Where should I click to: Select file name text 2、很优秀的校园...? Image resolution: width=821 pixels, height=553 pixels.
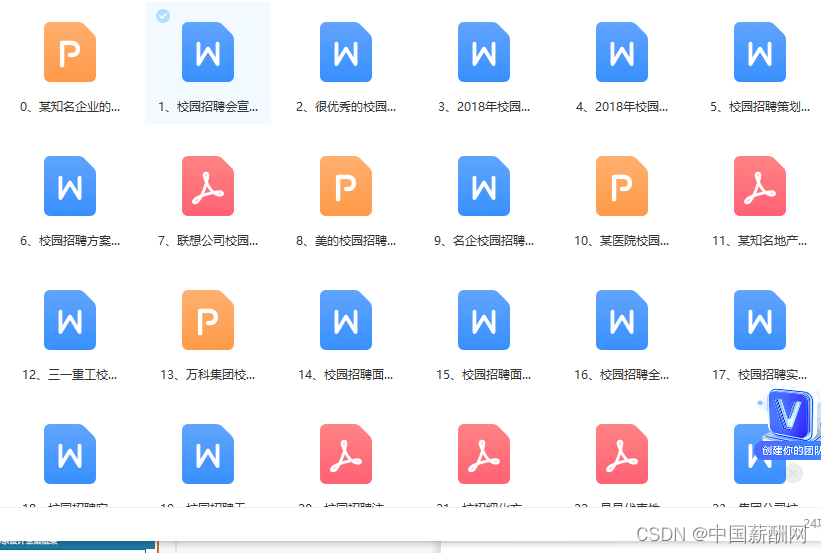(x=346, y=107)
